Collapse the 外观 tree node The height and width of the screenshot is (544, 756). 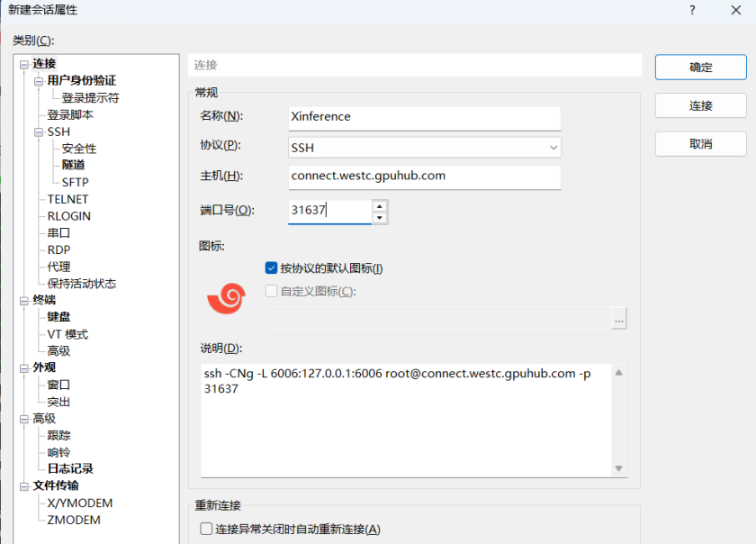[x=24, y=368]
